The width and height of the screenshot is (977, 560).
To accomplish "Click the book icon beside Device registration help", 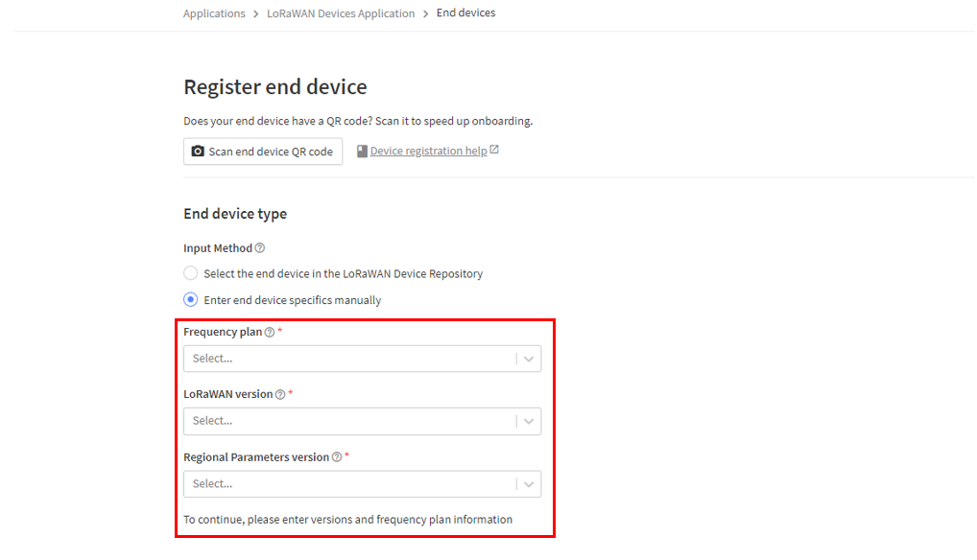I will tap(362, 152).
